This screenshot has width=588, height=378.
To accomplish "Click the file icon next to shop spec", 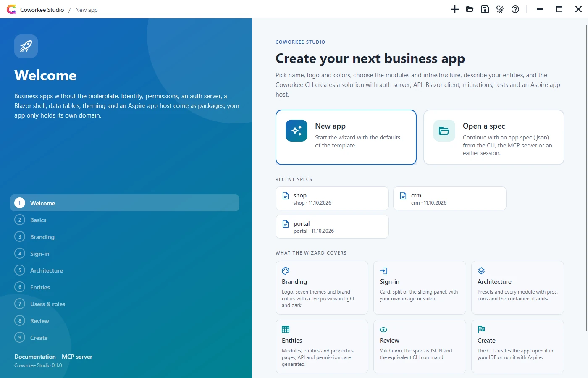I will click(x=286, y=196).
